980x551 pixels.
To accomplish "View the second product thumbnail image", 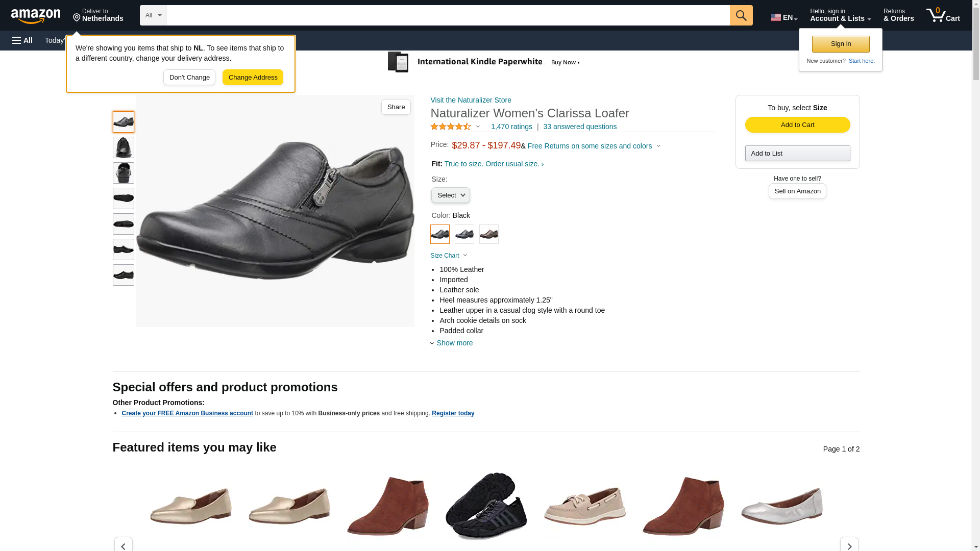I will point(124,147).
